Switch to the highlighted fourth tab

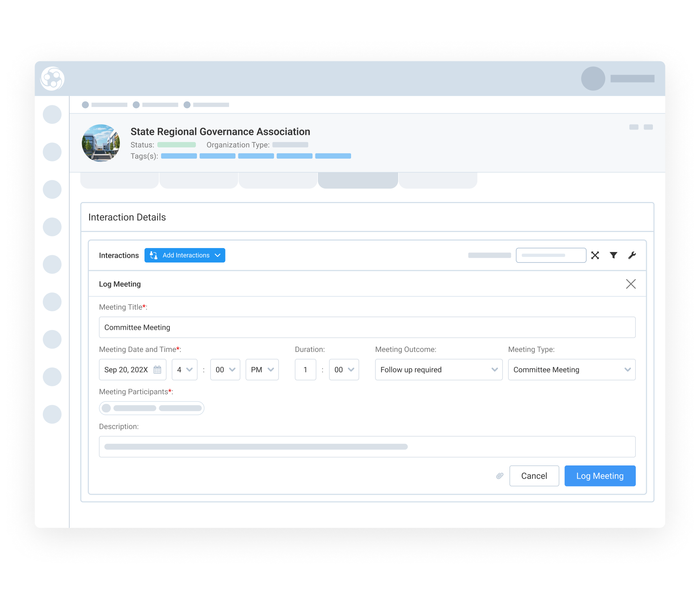click(x=357, y=180)
